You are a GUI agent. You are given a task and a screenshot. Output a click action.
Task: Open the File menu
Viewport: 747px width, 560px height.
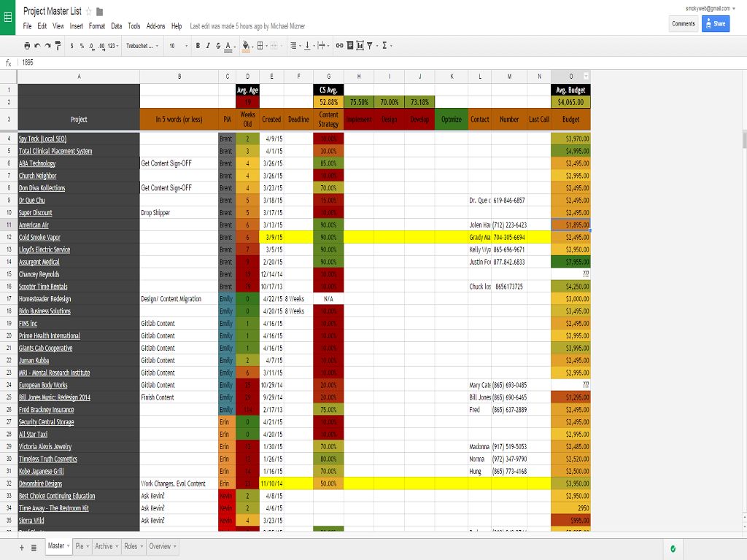pos(27,26)
